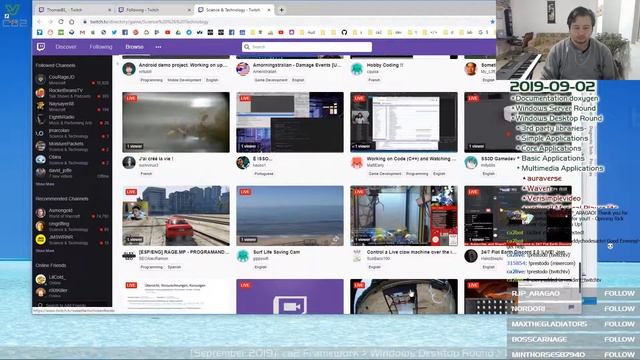Click the Portuguese language tag
The height and width of the screenshot is (360, 640).
point(264,174)
